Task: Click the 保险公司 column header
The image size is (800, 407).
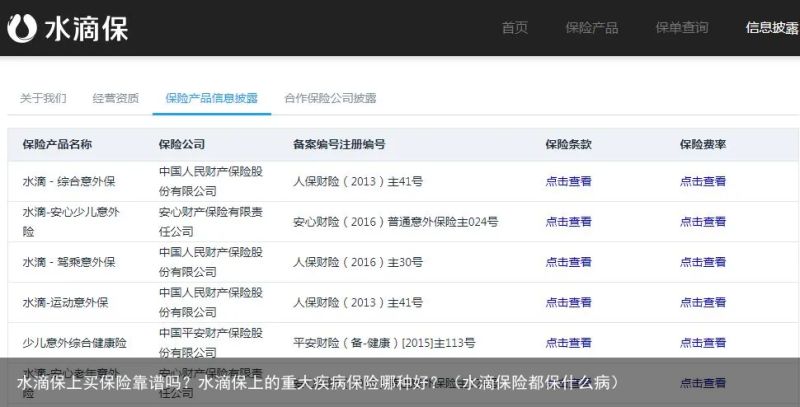Action: (x=182, y=144)
